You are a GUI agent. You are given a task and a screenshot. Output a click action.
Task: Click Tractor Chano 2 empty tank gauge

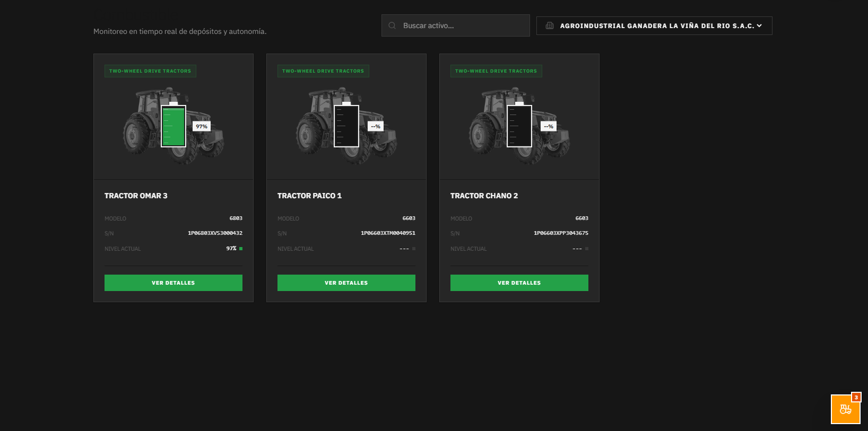[519, 126]
